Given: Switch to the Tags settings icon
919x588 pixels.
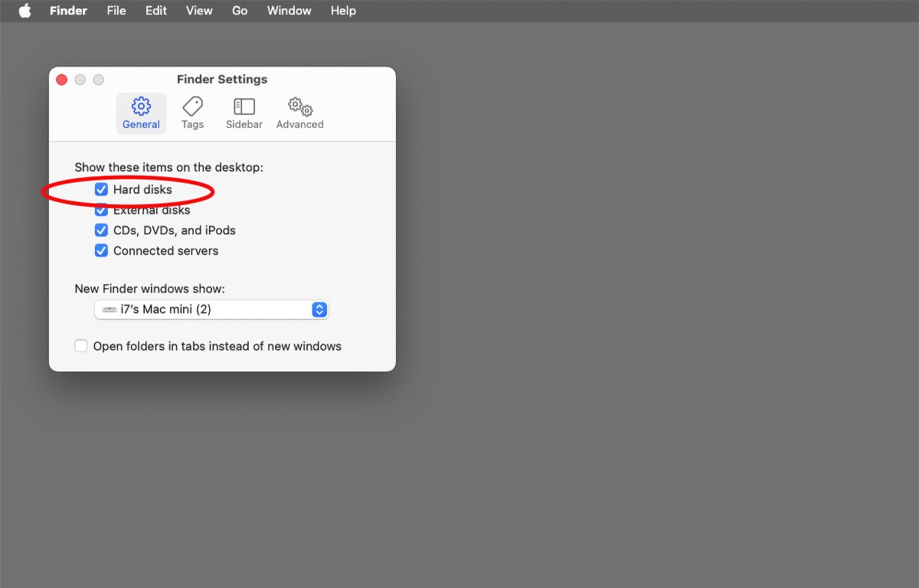Looking at the screenshot, I should pyautogui.click(x=192, y=106).
